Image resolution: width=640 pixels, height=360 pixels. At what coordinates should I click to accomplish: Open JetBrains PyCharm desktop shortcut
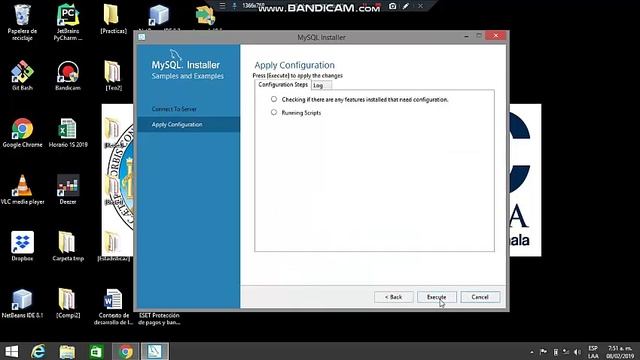pyautogui.click(x=68, y=21)
